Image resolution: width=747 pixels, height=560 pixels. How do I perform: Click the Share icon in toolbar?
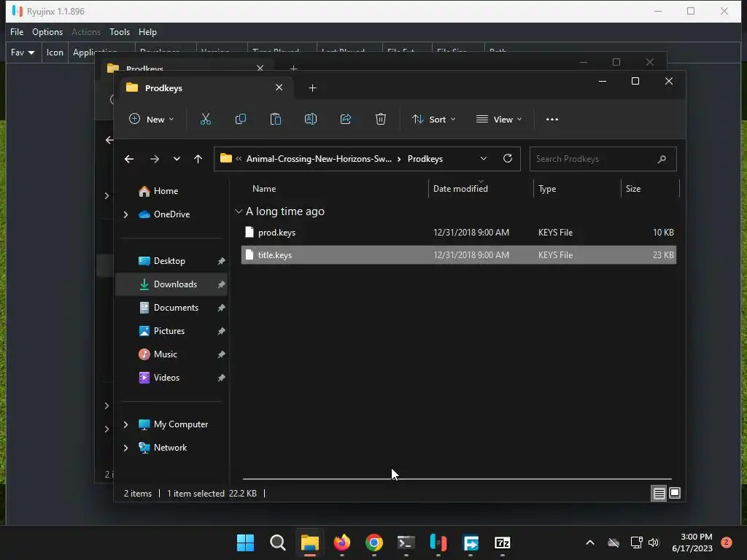click(x=345, y=119)
